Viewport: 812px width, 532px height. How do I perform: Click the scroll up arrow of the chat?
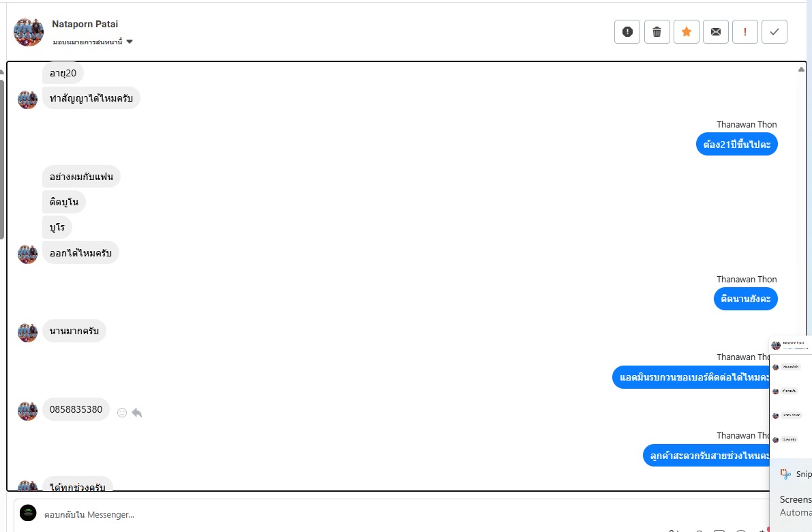[801, 69]
